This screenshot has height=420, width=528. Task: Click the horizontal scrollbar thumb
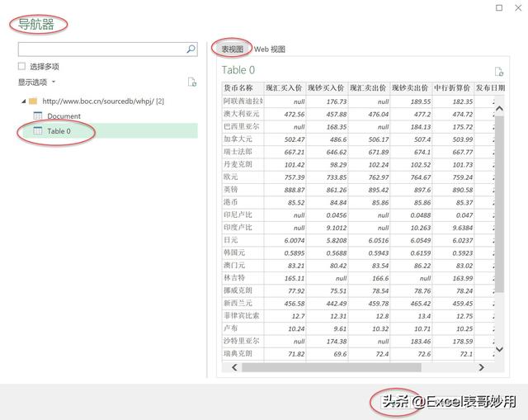click(332, 367)
